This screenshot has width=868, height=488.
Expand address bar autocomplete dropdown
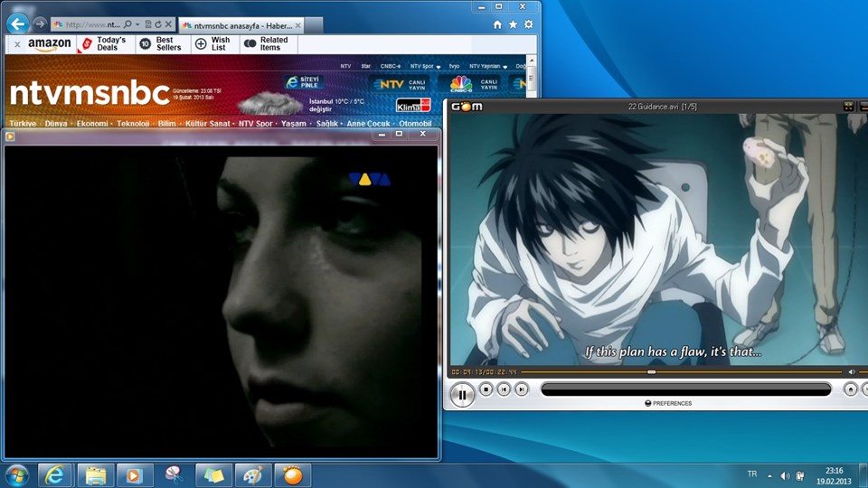click(137, 24)
